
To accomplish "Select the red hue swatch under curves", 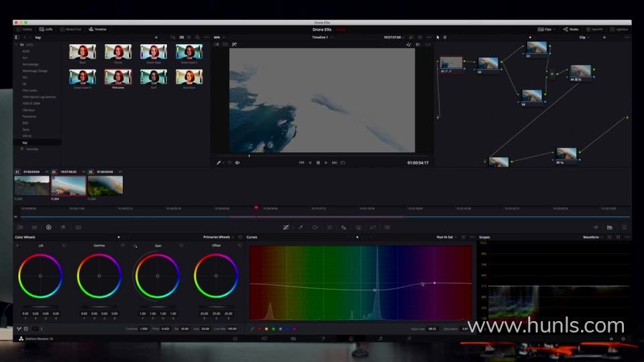I will click(260, 328).
